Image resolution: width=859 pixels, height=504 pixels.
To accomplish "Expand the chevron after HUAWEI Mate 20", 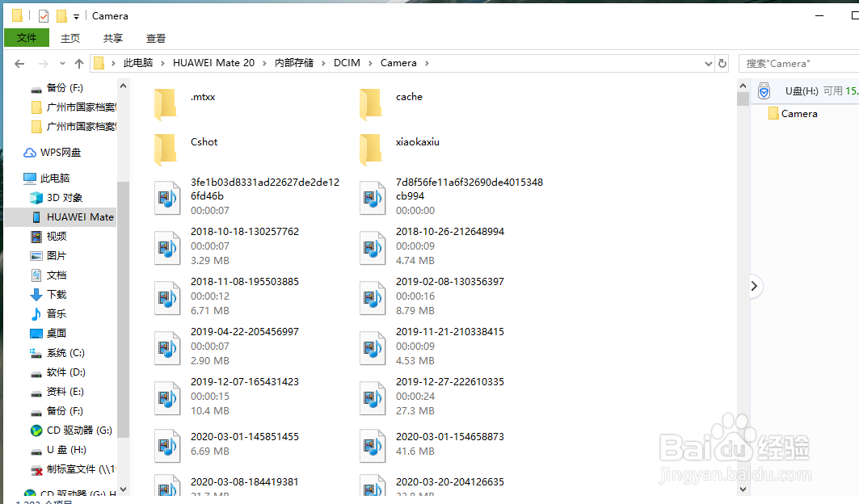I will 264,64.
